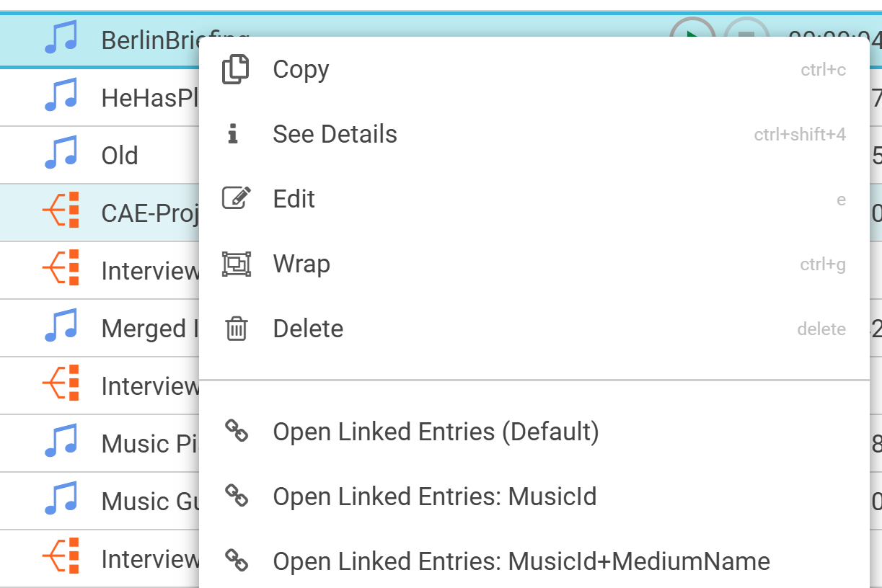This screenshot has height=588, width=882.
Task: Choose Edit in the context menu
Action: [294, 199]
